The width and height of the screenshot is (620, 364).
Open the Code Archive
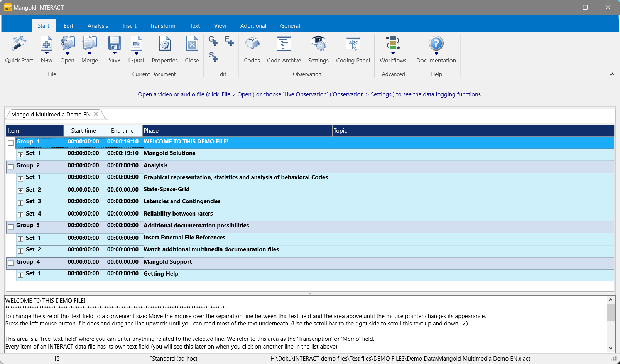pos(284,44)
